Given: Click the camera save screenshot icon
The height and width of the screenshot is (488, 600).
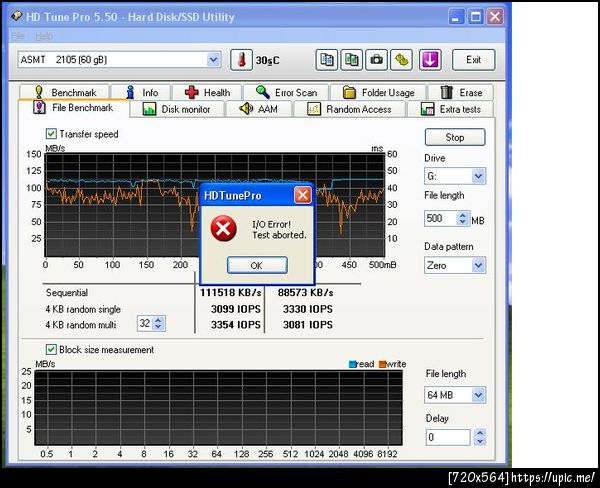Looking at the screenshot, I should [x=377, y=60].
